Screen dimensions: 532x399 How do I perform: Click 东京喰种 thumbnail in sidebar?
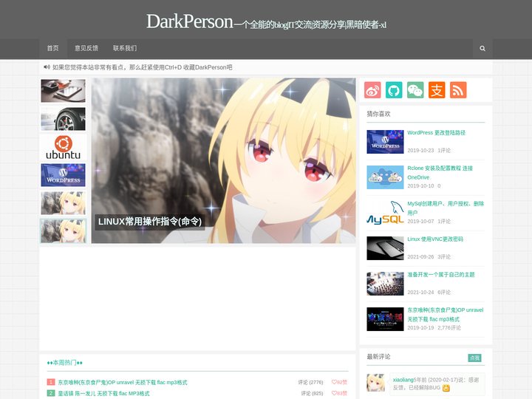point(385,319)
